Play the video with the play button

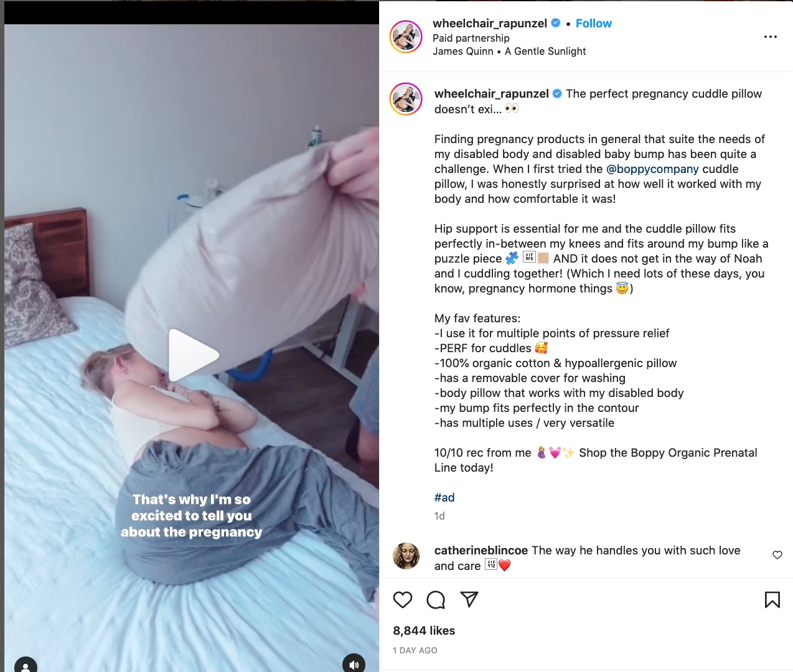pos(192,355)
